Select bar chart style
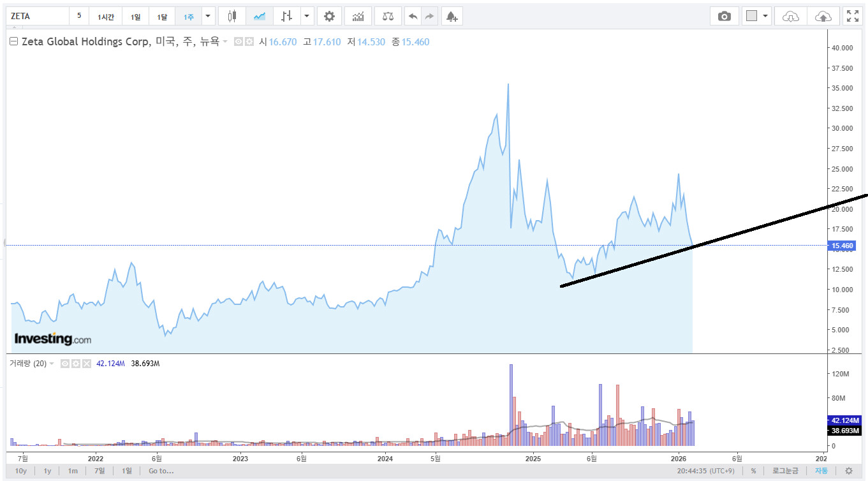Viewport: 868px width, 481px height. pos(287,17)
